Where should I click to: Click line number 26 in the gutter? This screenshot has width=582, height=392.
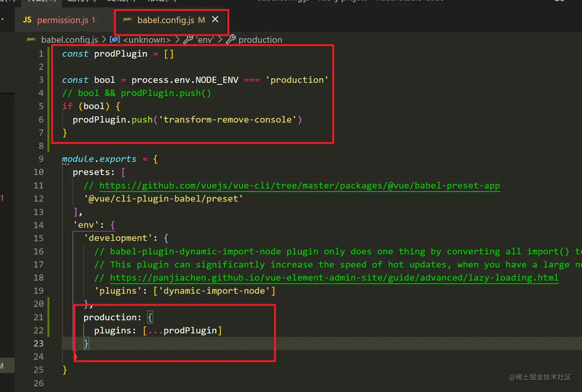click(x=39, y=383)
